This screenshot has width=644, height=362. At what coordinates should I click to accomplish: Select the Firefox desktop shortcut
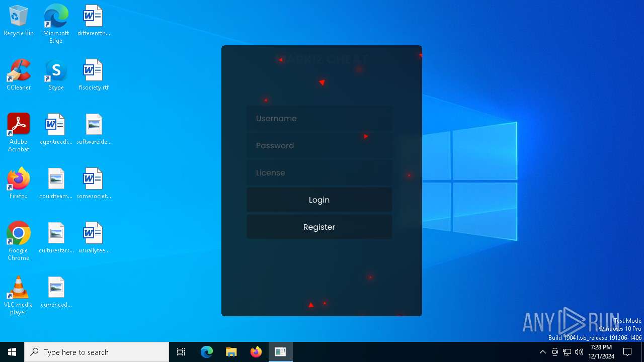coord(19,184)
